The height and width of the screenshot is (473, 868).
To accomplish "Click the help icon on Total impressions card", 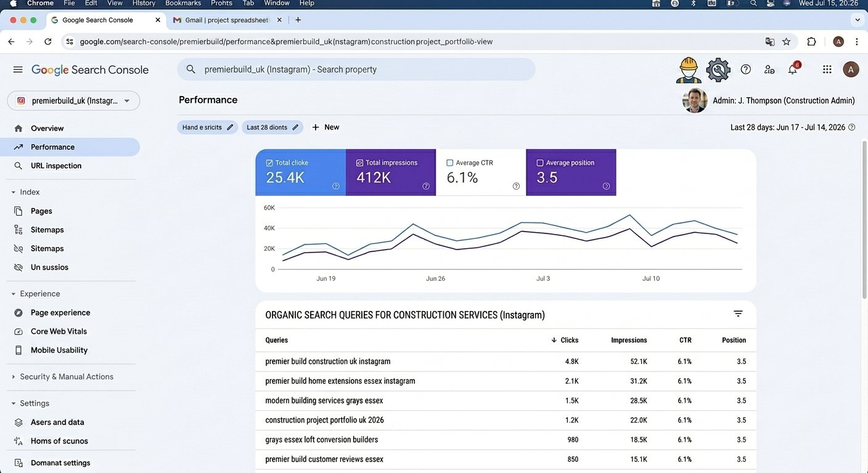I will click(426, 186).
